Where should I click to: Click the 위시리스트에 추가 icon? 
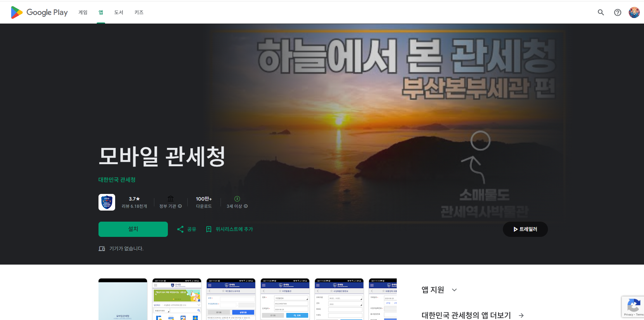coord(208,229)
